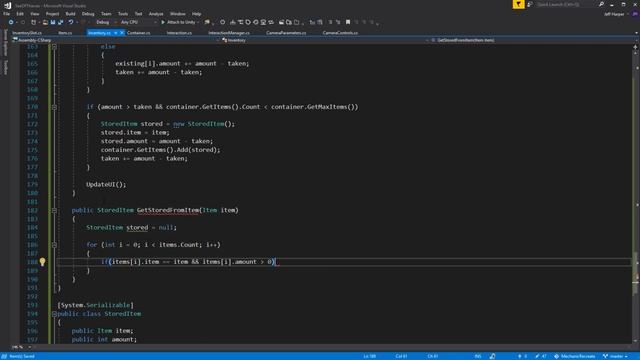This screenshot has height=360, width=640.
Task: Click the green Start play arrow icon
Action: pos(163,22)
